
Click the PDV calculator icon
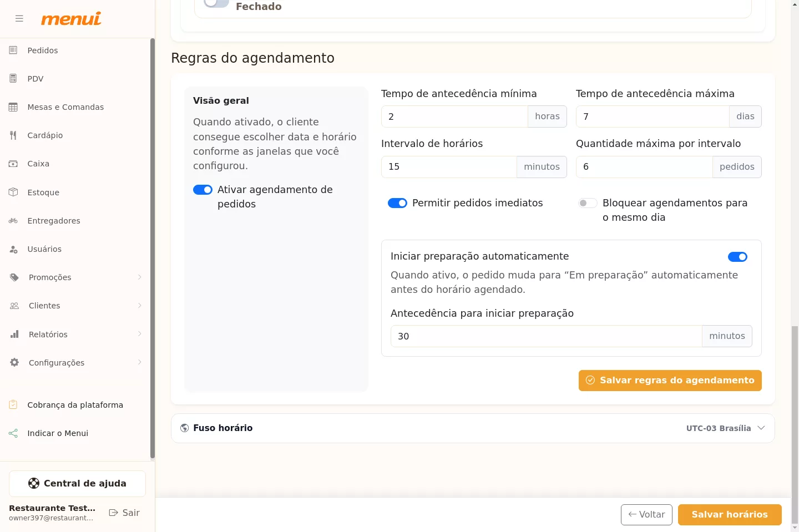[13, 78]
